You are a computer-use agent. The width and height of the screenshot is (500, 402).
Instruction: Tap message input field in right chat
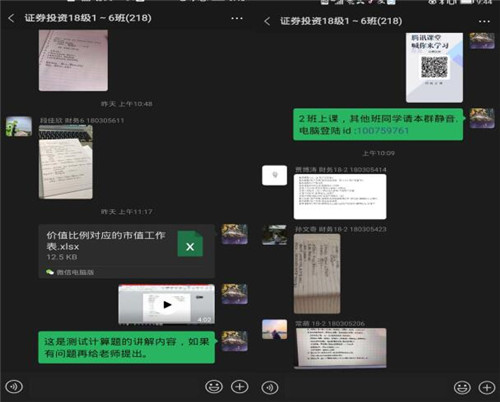coord(366,387)
